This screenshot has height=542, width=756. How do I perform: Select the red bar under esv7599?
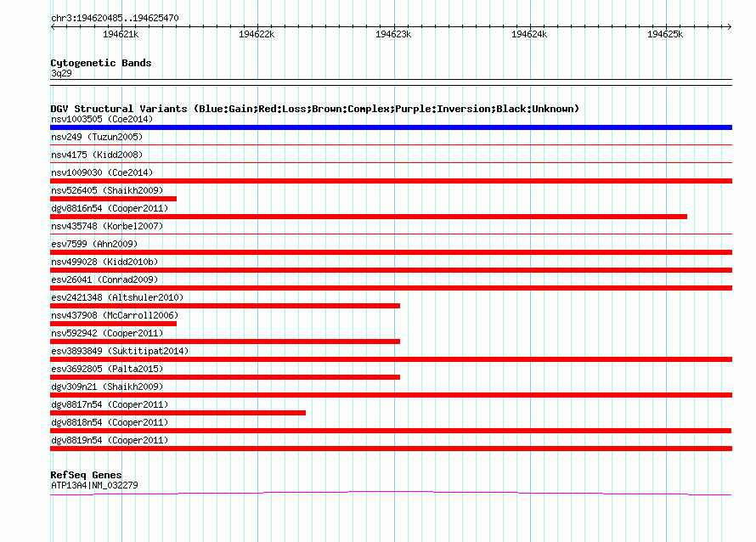pos(391,252)
